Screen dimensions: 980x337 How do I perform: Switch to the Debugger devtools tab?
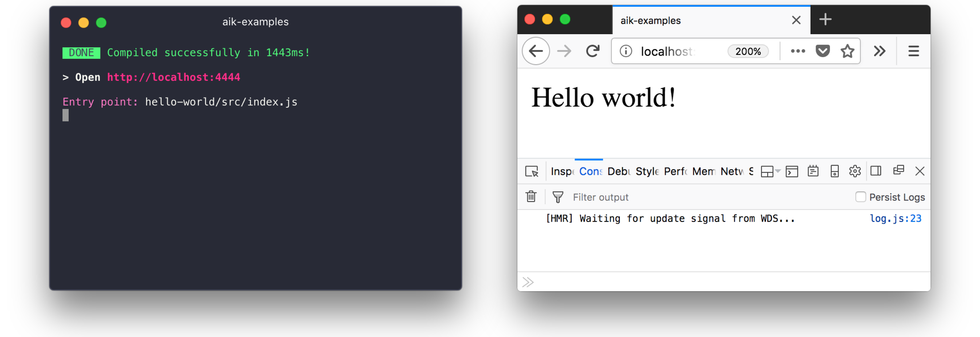click(619, 171)
